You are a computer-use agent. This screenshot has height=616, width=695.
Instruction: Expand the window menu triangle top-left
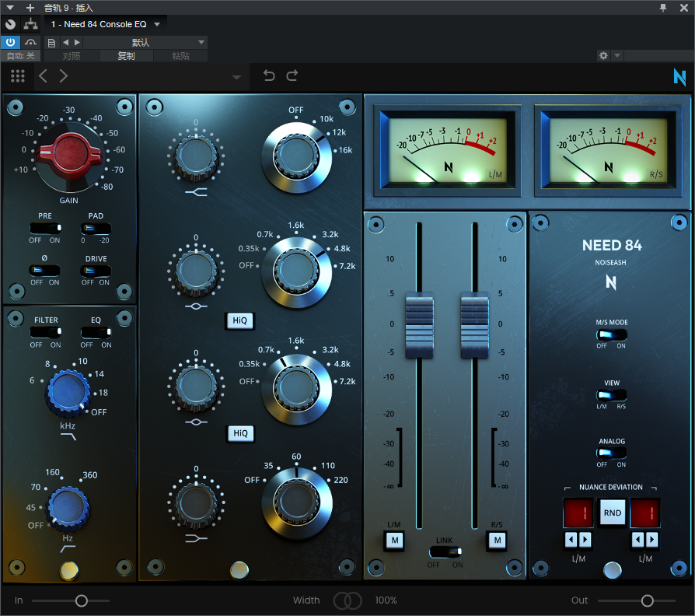pyautogui.click(x=10, y=8)
